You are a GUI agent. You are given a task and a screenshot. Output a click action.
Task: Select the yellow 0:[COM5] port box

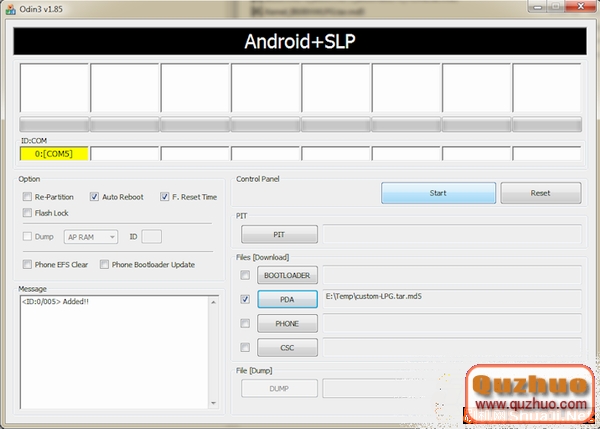point(54,154)
